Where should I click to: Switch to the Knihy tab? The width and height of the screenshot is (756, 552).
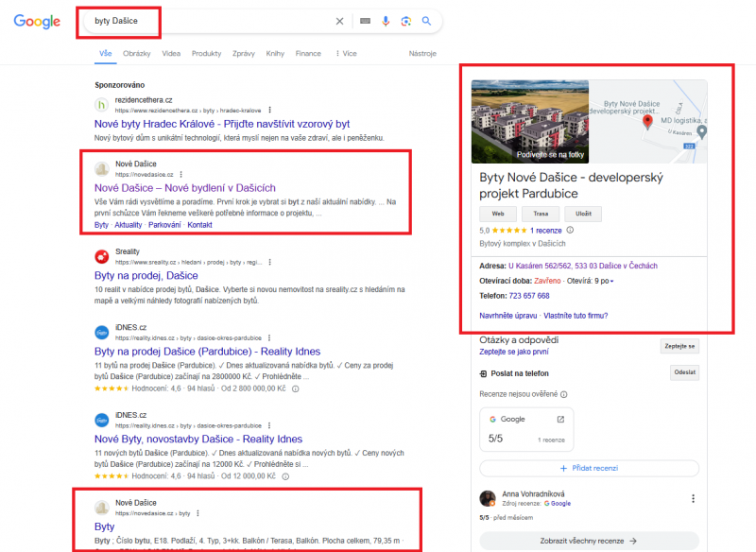click(x=275, y=54)
